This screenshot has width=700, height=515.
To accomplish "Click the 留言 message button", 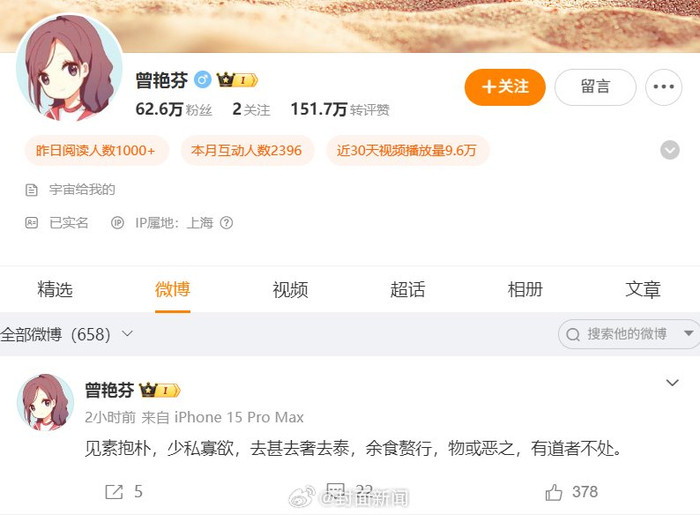I will click(x=595, y=87).
